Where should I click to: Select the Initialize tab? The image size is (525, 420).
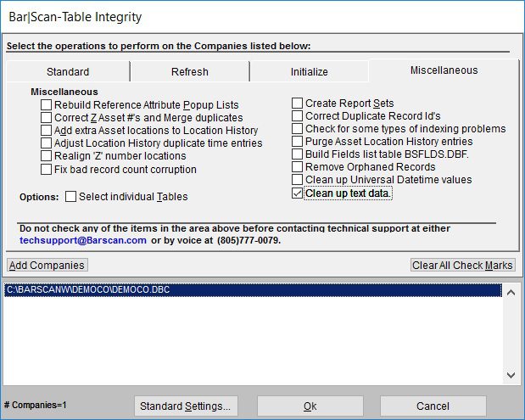pos(309,72)
